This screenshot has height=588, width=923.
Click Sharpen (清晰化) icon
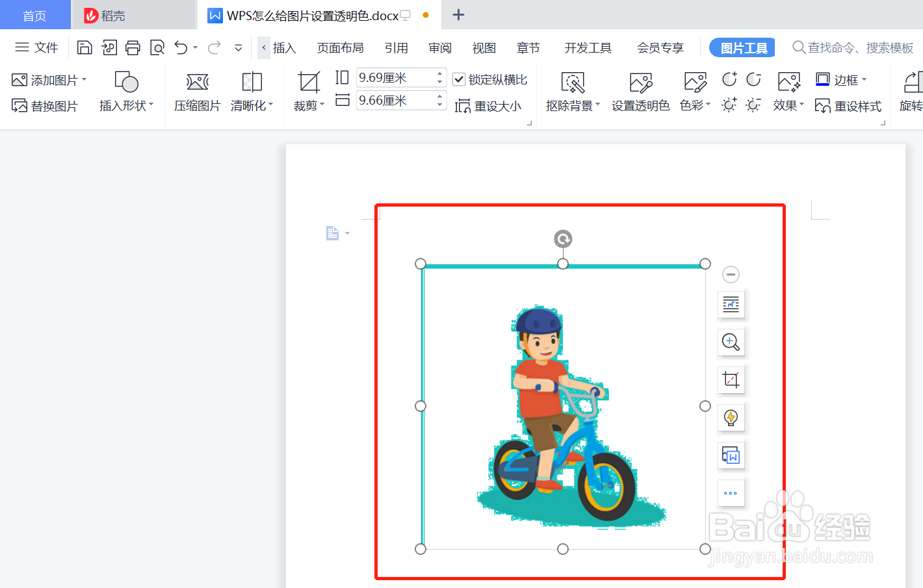(252, 82)
